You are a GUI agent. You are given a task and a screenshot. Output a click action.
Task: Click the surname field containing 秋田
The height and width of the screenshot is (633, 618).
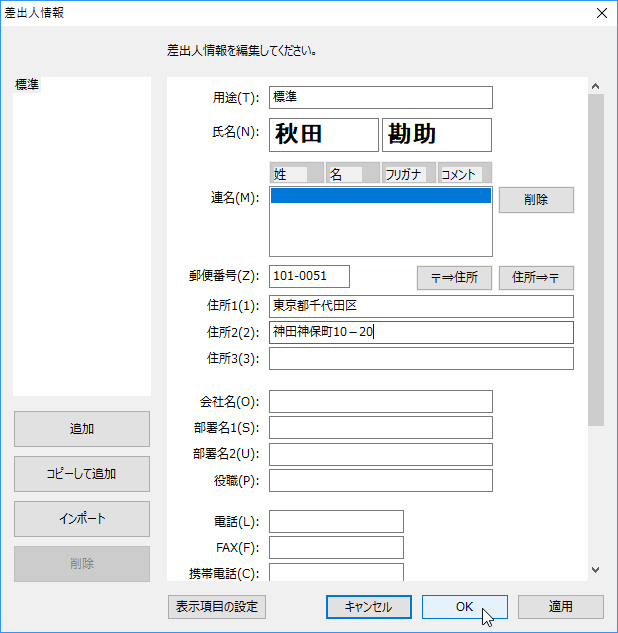[x=323, y=134]
